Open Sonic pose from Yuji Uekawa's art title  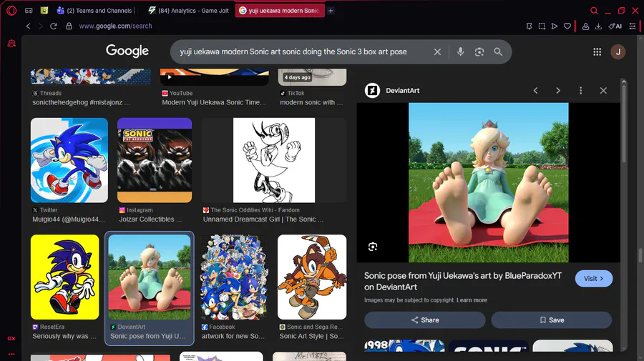tap(463, 282)
